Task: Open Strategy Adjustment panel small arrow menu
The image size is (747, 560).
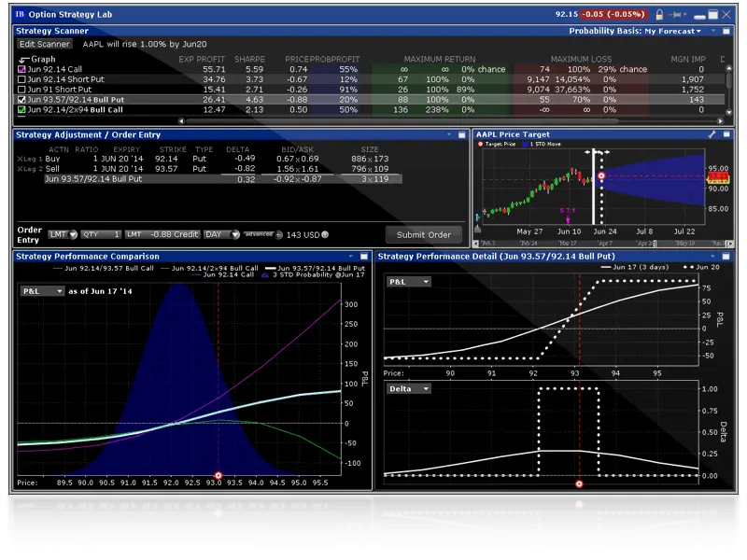Action: click(449, 134)
